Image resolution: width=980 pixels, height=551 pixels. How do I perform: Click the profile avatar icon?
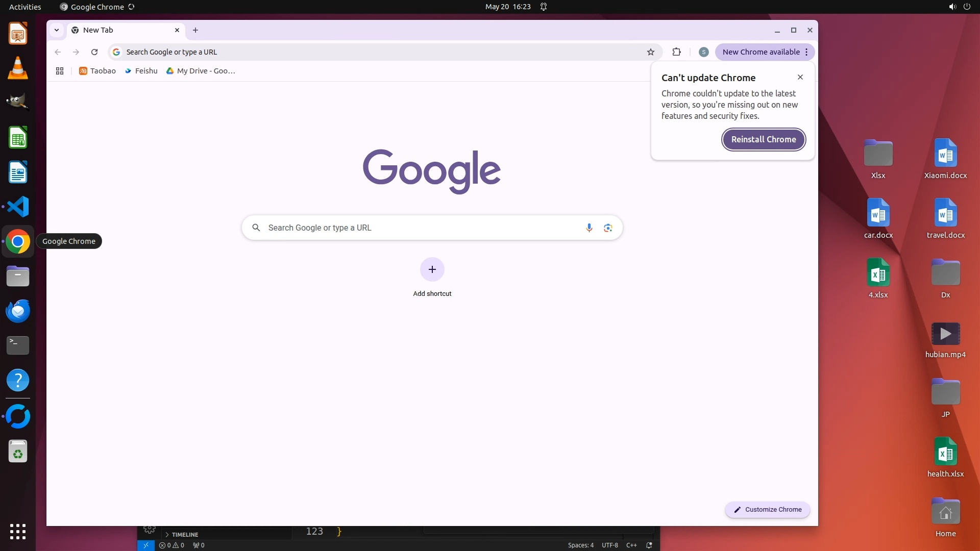703,52
